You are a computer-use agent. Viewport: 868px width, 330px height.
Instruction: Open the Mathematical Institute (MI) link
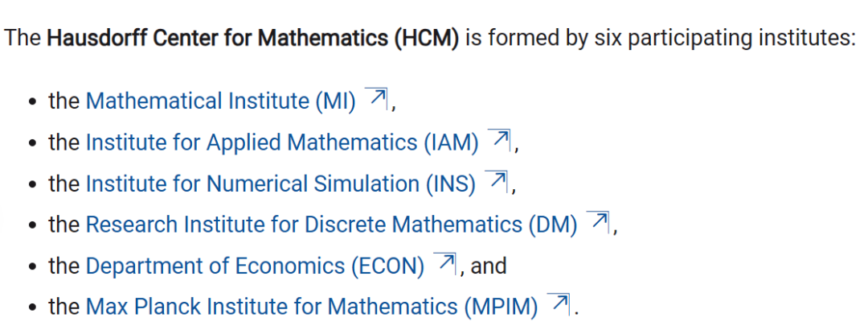[220, 101]
